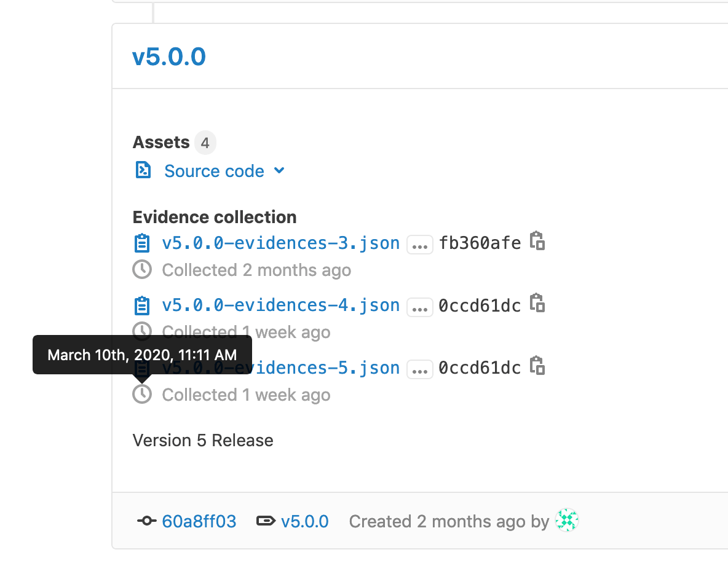Open the v5.0.0 tag page
The image size is (728, 563).
click(x=305, y=521)
